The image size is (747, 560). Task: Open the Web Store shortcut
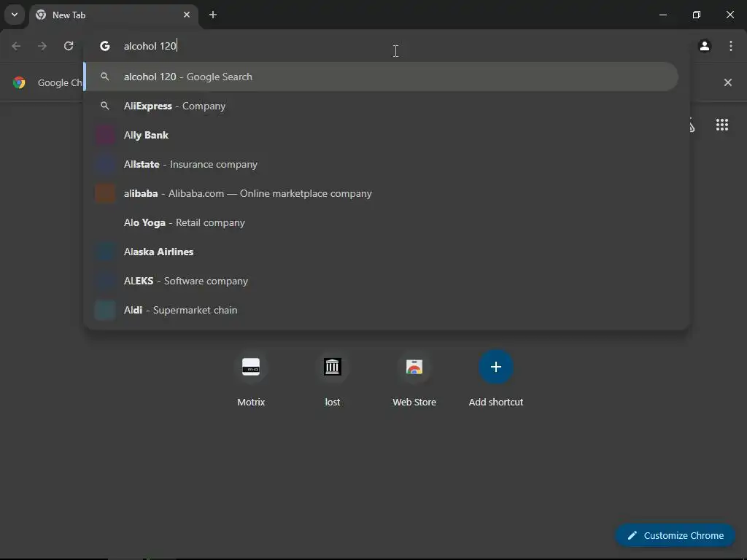414,380
